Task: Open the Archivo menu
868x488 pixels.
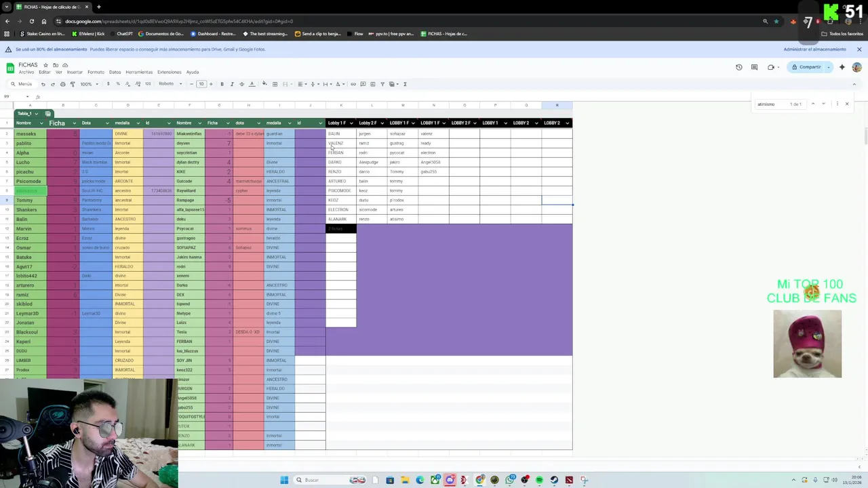Action: pyautogui.click(x=26, y=72)
